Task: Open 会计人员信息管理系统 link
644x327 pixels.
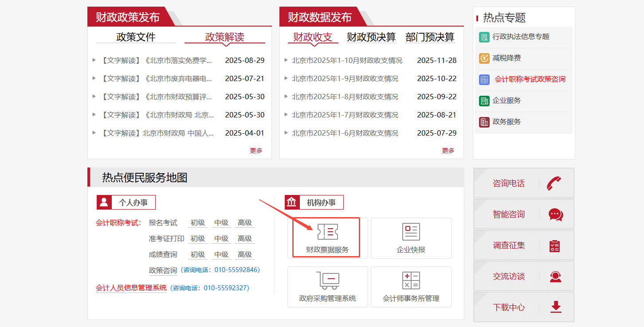Action: coord(131,288)
